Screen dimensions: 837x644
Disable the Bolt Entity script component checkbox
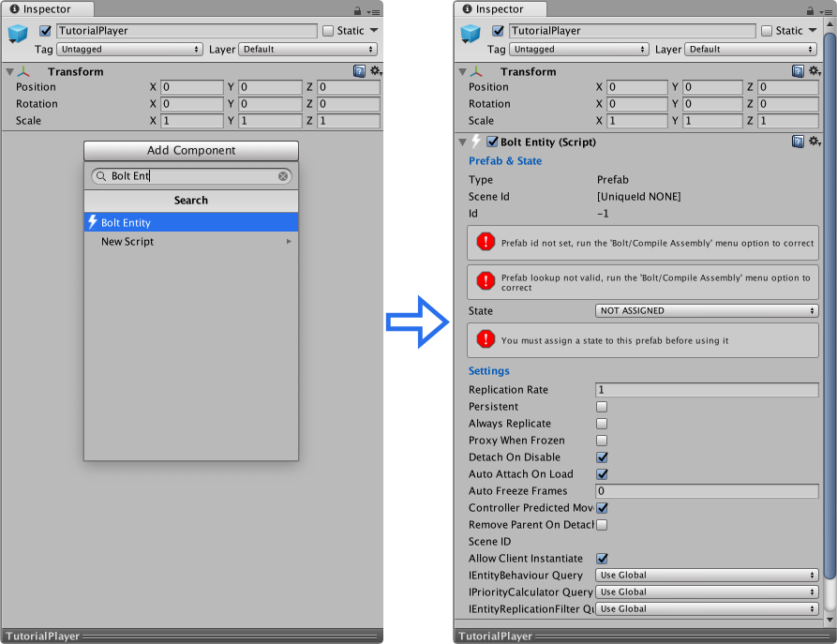[492, 142]
